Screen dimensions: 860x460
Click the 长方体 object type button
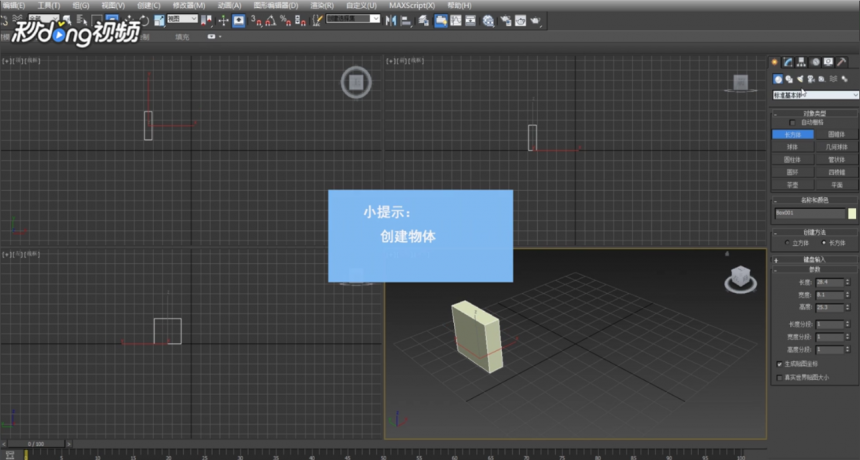coord(793,134)
